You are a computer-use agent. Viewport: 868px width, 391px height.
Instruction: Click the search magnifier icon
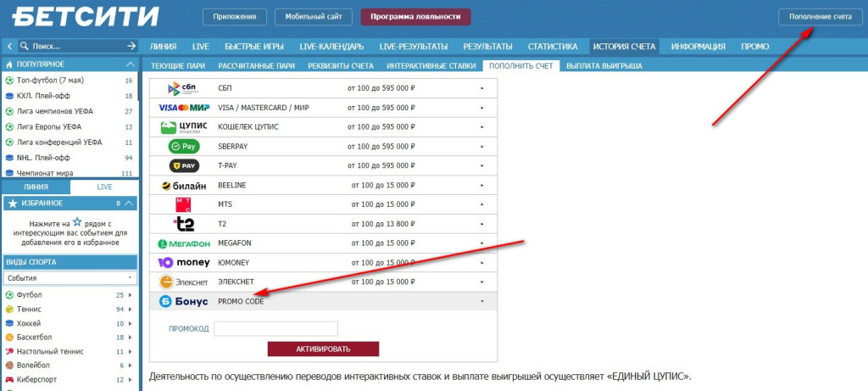click(x=24, y=46)
